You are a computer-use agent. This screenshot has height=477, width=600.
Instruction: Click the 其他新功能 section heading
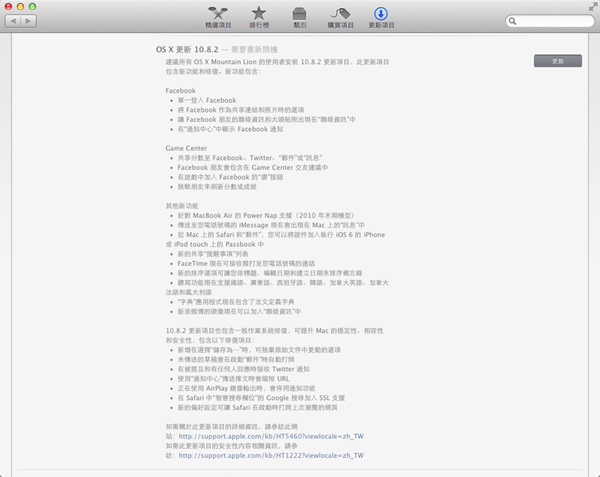click(182, 206)
